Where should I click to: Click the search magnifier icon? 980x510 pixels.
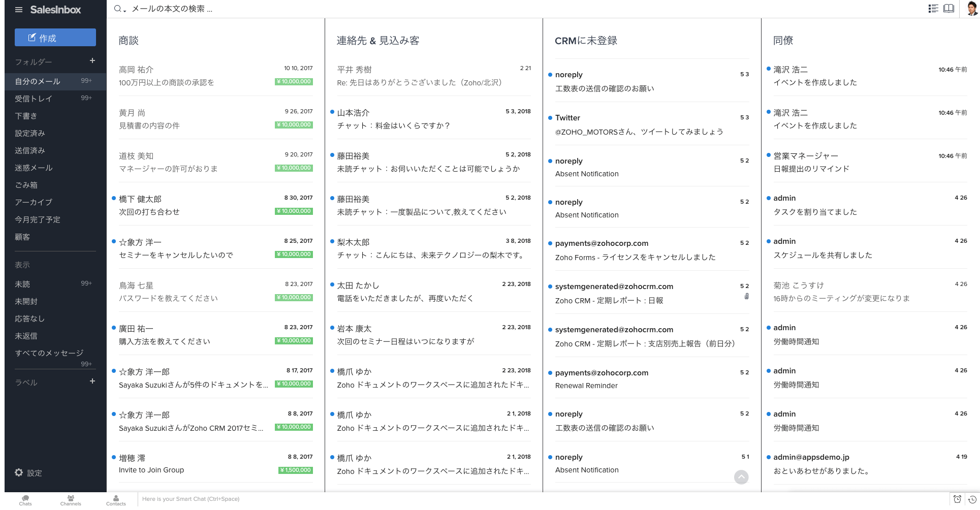tap(116, 9)
